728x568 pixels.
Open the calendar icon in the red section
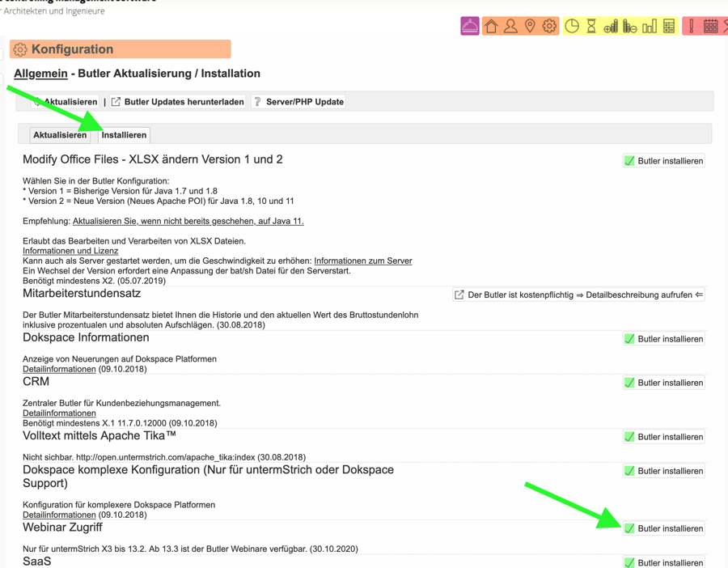712,25
